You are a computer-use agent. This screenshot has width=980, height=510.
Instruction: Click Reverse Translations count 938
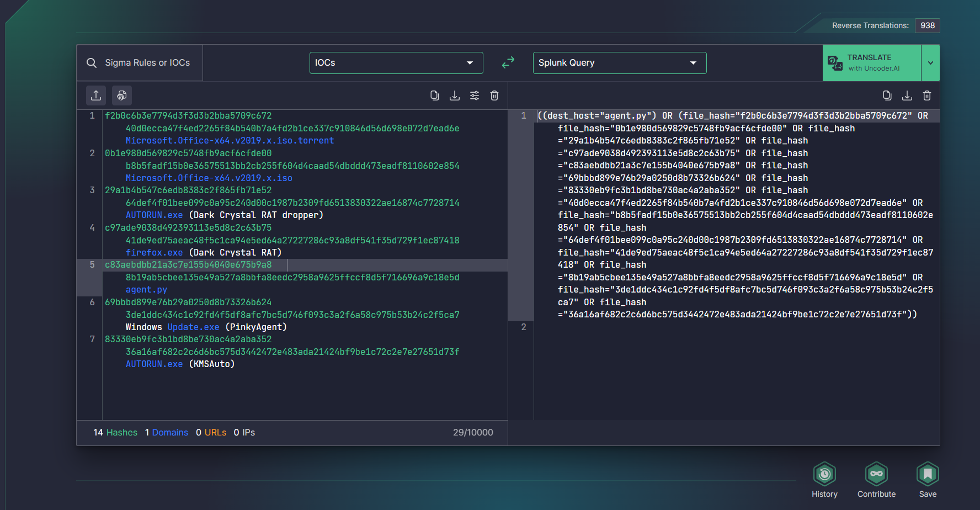[928, 25]
